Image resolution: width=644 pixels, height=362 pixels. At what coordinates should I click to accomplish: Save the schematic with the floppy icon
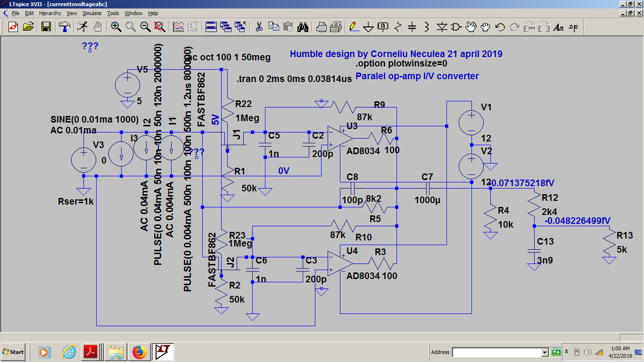[46, 27]
